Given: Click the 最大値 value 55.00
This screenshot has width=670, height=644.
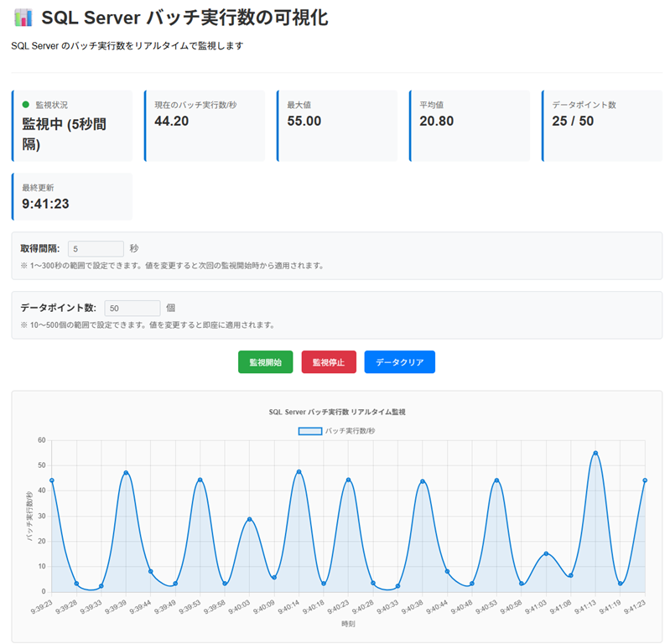Looking at the screenshot, I should coord(304,122).
